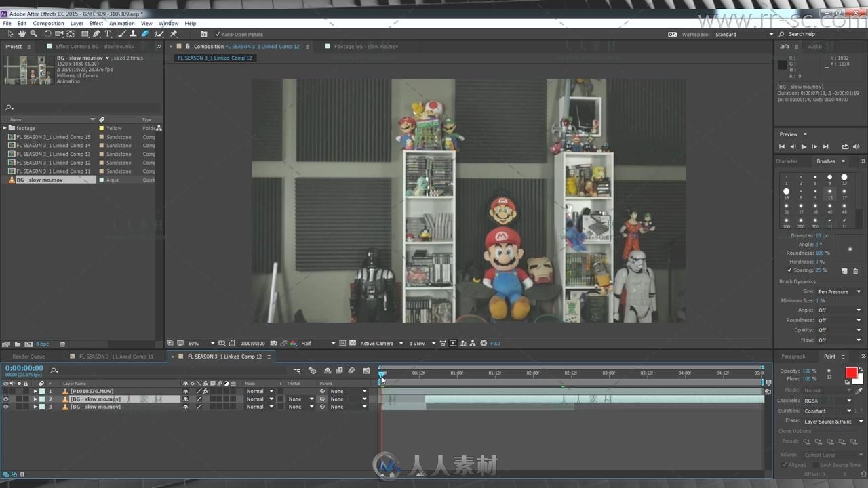The image size is (868, 488).
Task: Delete the selected brush with trash icon
Action: coord(855,270)
